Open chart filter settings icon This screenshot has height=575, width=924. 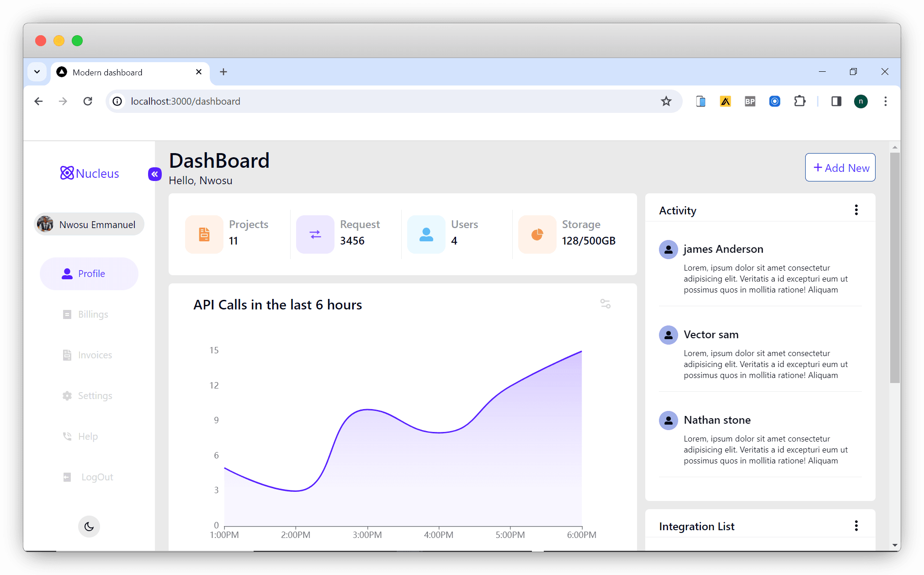605,304
